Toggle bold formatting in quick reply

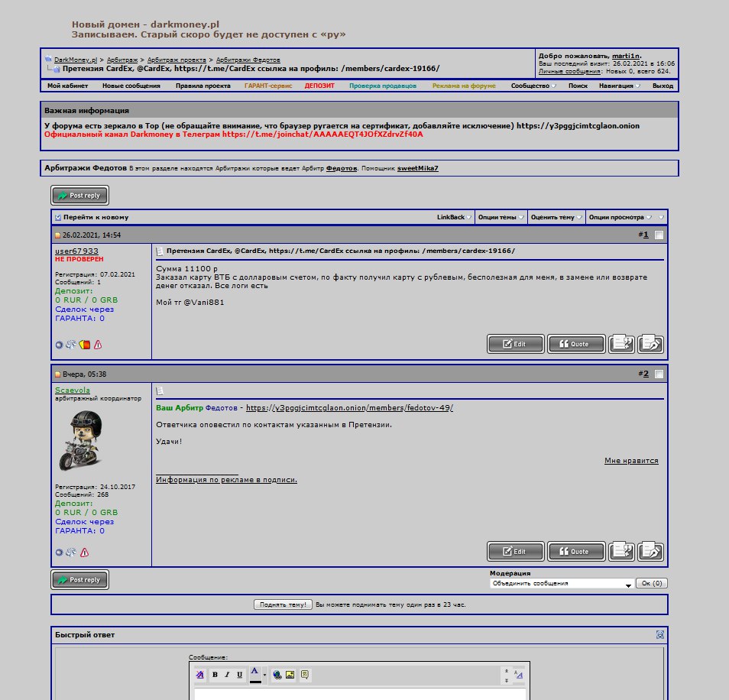pyautogui.click(x=215, y=675)
